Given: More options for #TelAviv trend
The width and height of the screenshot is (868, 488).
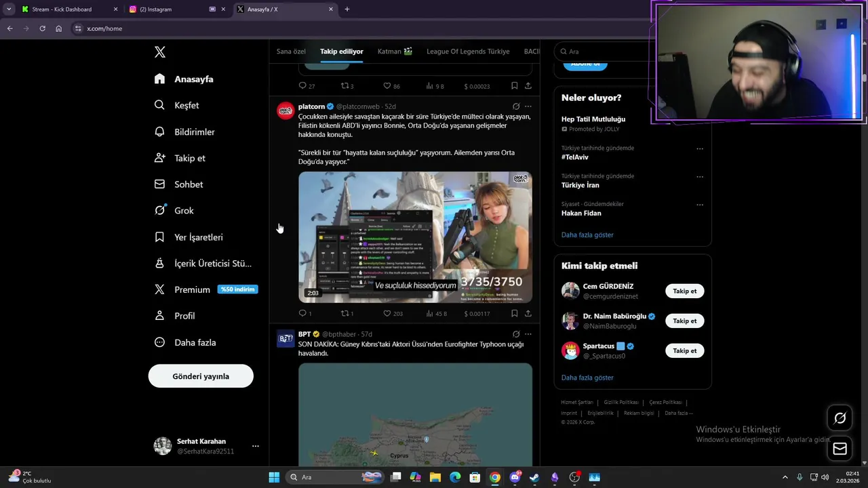Looking at the screenshot, I should pyautogui.click(x=700, y=148).
